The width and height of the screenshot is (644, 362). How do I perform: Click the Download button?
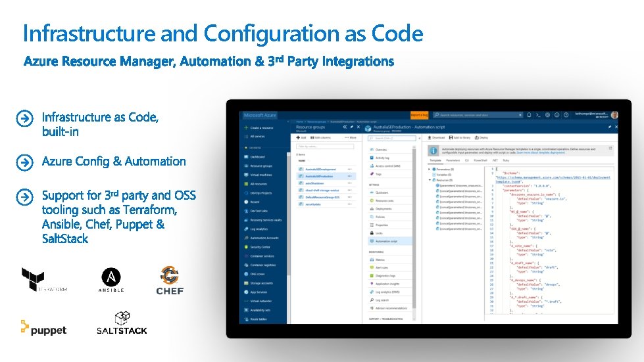[436, 138]
